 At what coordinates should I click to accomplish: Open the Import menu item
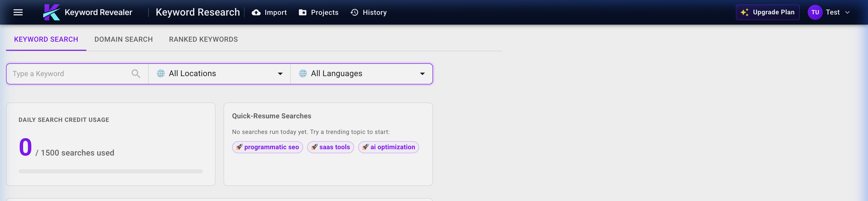click(x=269, y=13)
